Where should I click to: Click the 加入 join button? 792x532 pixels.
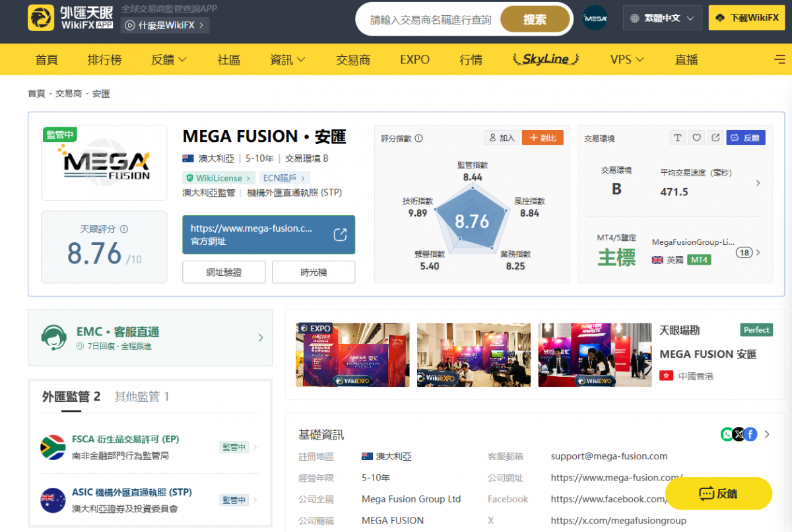pos(501,138)
